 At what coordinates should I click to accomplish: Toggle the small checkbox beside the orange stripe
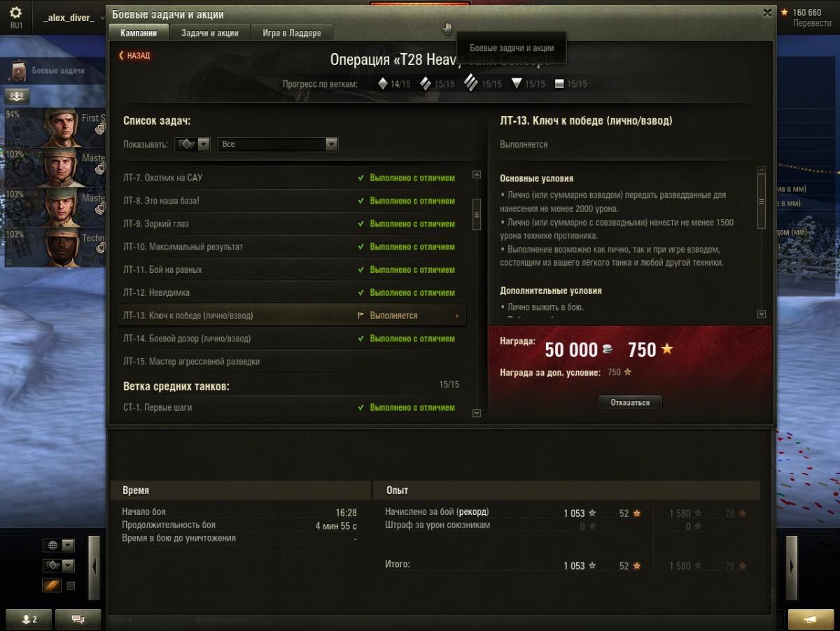click(71, 586)
